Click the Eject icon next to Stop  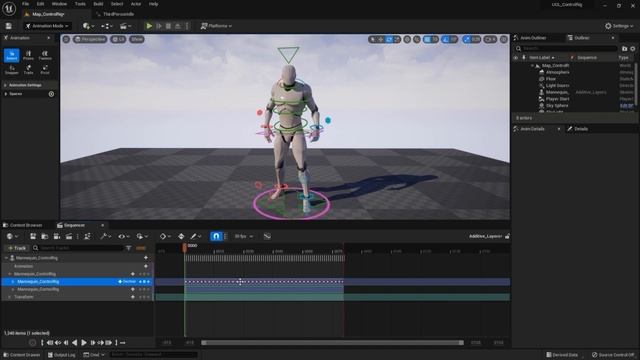pos(178,26)
